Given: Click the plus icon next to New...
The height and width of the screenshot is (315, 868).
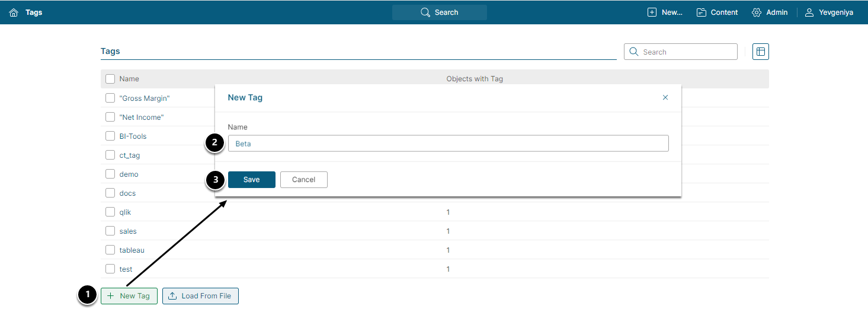Looking at the screenshot, I should tap(652, 12).
